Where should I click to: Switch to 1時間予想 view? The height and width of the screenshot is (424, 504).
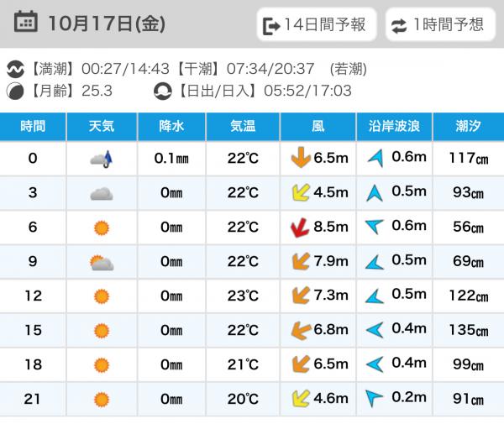(x=437, y=25)
